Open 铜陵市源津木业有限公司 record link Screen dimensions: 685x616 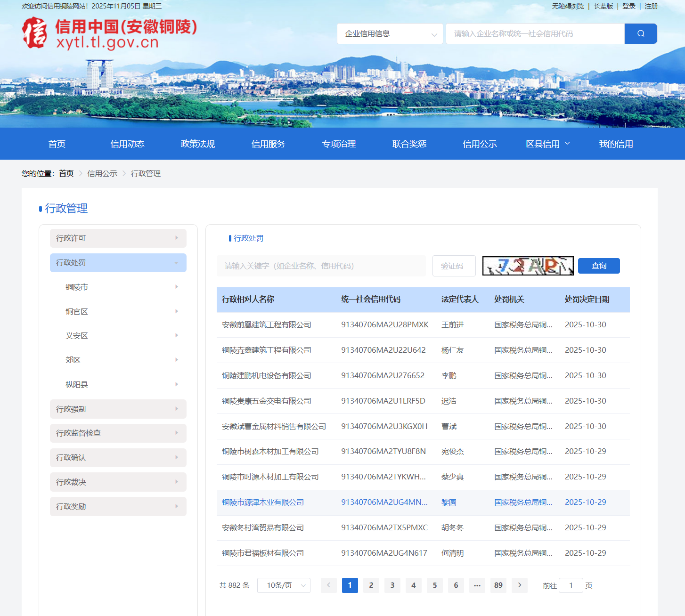point(262,502)
